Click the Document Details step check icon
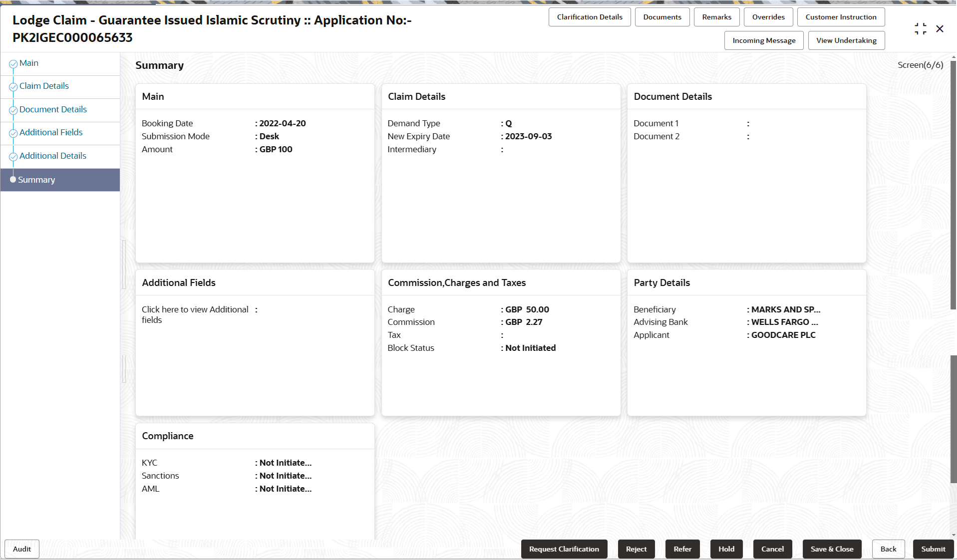This screenshot has height=560, width=957. click(x=13, y=110)
